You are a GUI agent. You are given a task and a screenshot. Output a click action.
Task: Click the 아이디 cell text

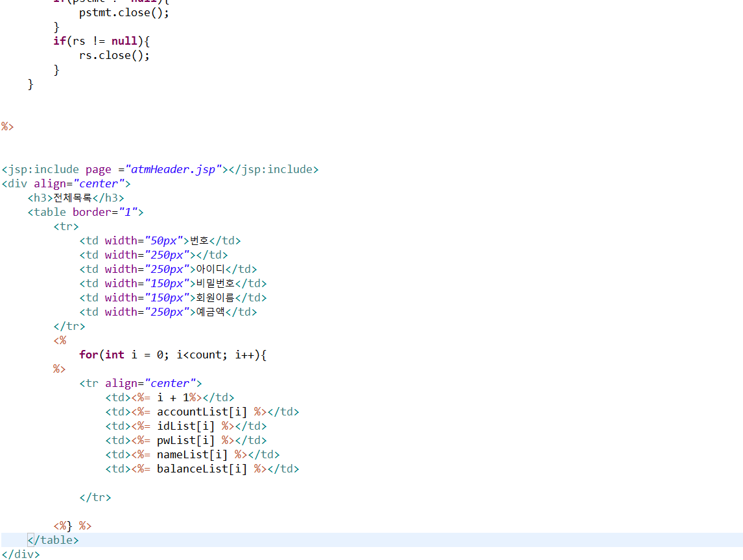[211, 268]
